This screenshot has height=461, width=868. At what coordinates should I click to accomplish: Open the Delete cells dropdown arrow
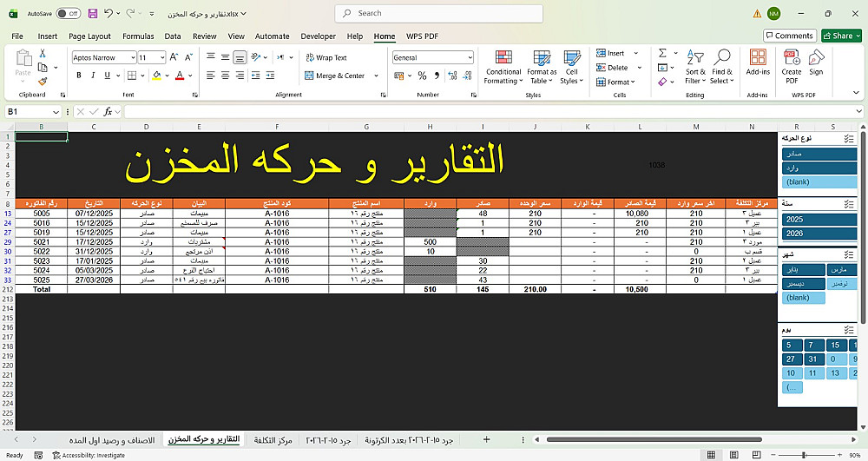[640, 68]
